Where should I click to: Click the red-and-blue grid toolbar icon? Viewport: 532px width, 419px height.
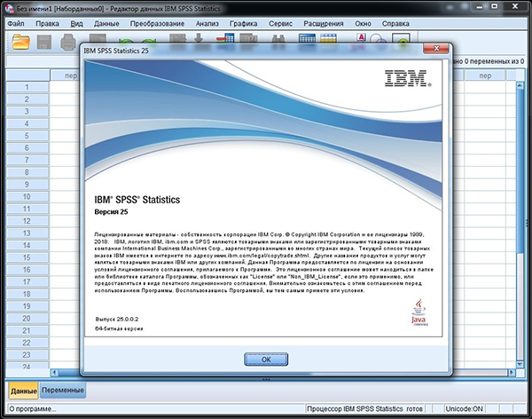pyautogui.click(x=225, y=38)
